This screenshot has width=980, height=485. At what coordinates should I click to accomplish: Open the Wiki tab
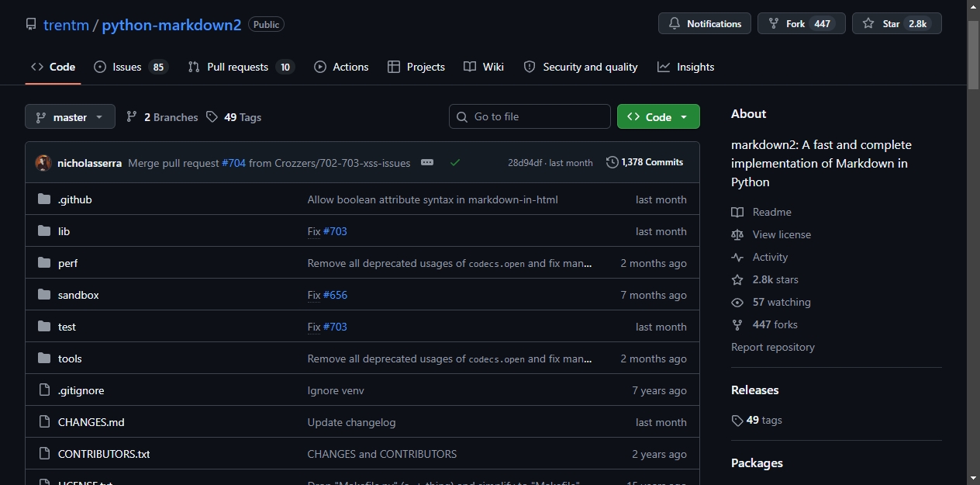coord(484,67)
